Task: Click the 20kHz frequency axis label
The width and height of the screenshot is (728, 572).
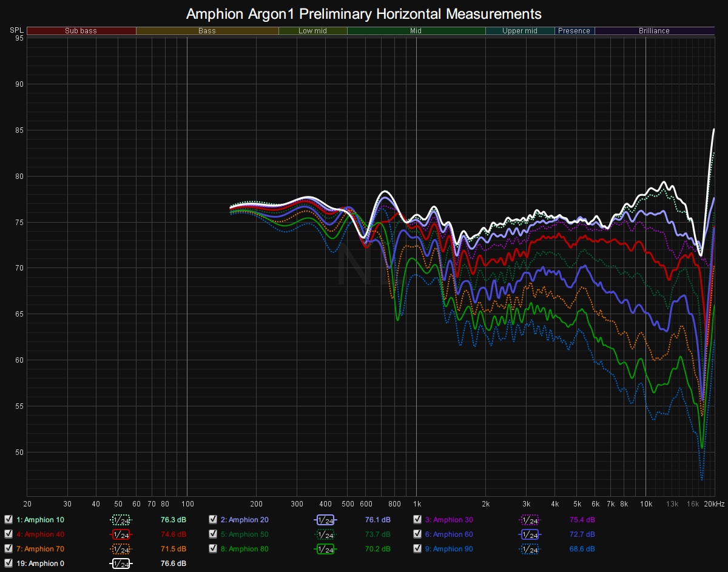Action: (x=715, y=504)
